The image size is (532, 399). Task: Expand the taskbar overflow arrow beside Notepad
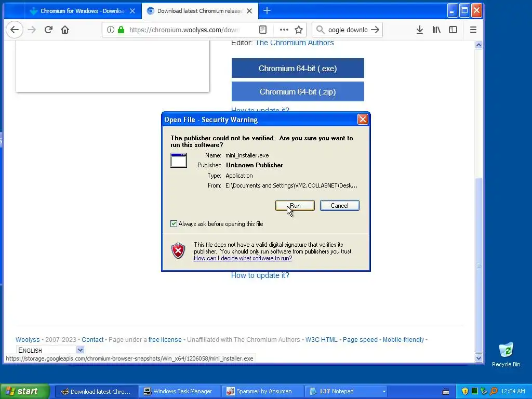384,391
